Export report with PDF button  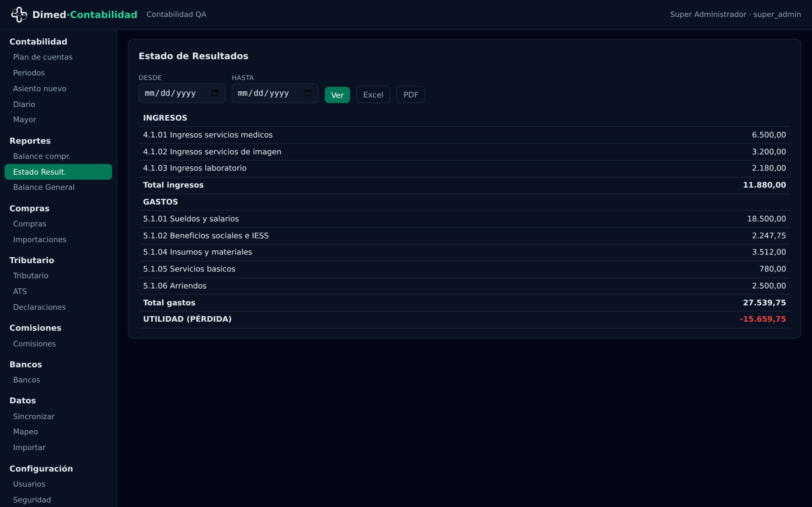[411, 94]
